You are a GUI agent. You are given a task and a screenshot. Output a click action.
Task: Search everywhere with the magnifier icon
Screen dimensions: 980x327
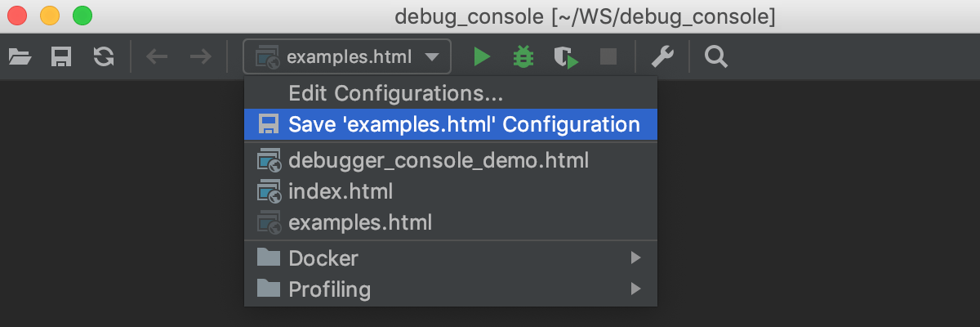(716, 56)
